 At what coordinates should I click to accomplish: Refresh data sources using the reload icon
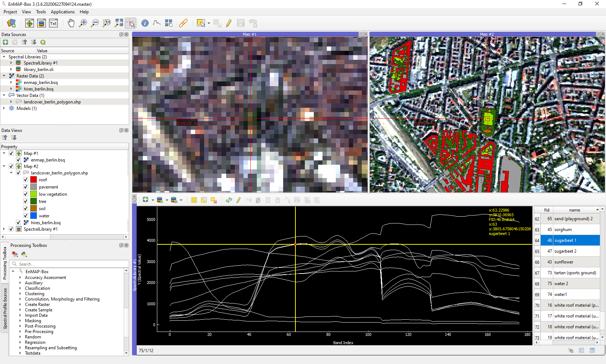(43, 42)
